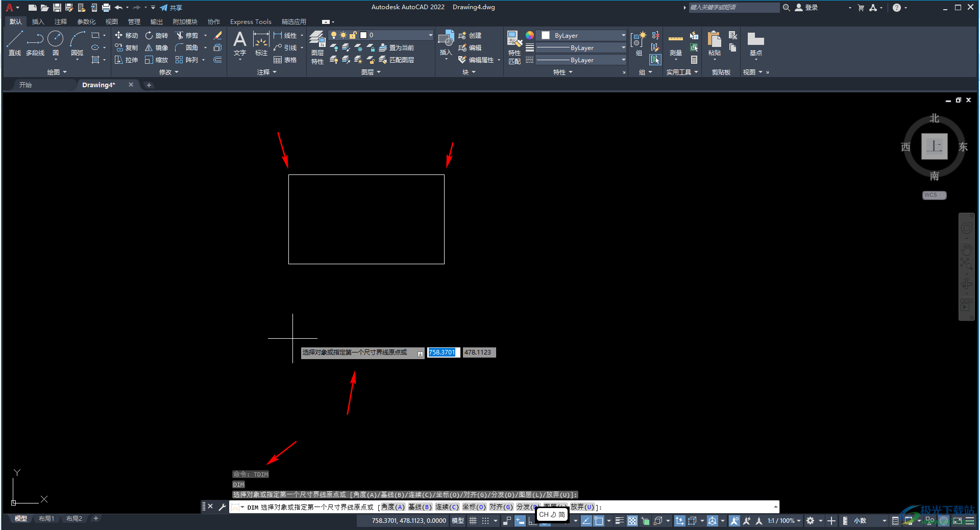Open the ByLayer lineweight dropdown
980x530 pixels.
[581, 47]
